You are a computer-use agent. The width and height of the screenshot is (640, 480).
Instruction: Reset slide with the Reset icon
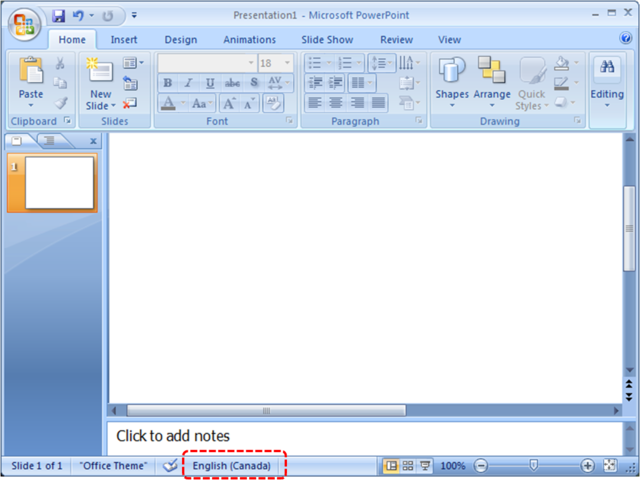tap(130, 83)
